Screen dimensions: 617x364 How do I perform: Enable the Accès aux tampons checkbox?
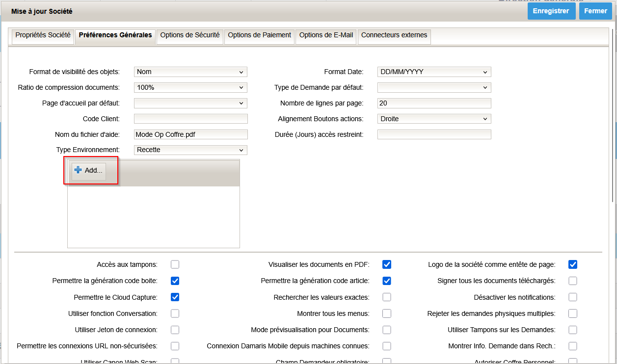(175, 265)
